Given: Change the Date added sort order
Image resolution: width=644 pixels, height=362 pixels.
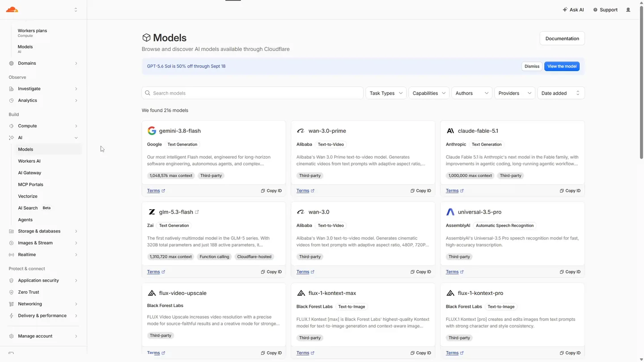Looking at the screenshot, I should click(561, 93).
